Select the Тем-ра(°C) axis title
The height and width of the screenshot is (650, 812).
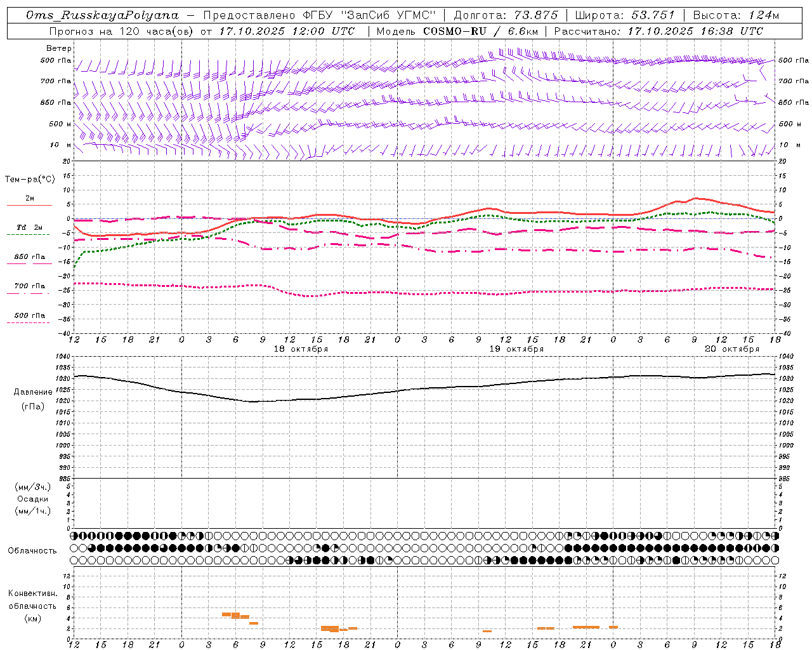coord(30,180)
